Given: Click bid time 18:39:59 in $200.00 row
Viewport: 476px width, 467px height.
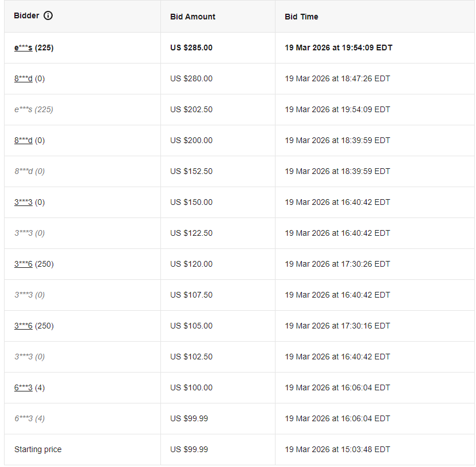Looking at the screenshot, I should 337,140.
